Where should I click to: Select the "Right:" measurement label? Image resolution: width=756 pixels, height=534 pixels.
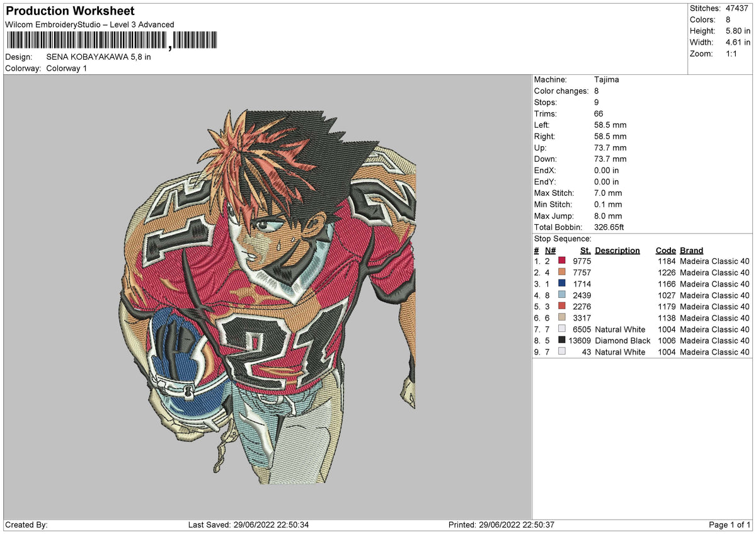point(545,137)
